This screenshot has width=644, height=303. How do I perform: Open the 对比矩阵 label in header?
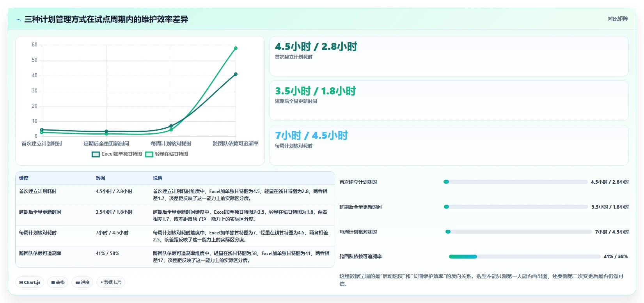(x=617, y=19)
